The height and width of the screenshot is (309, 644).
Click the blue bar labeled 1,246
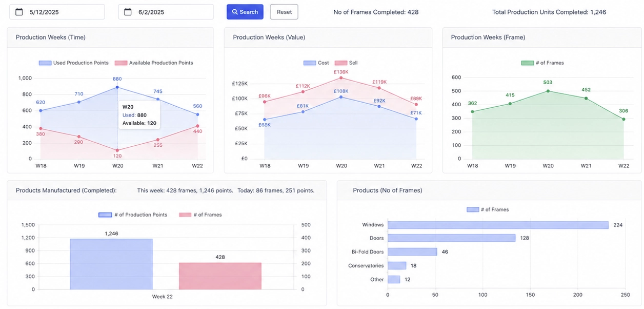tap(111, 264)
